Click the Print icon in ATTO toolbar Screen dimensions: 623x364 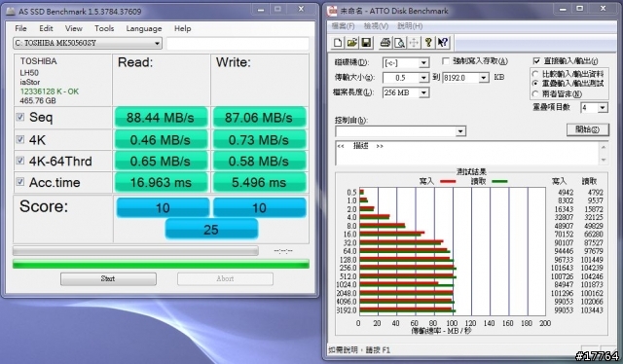tap(385, 43)
